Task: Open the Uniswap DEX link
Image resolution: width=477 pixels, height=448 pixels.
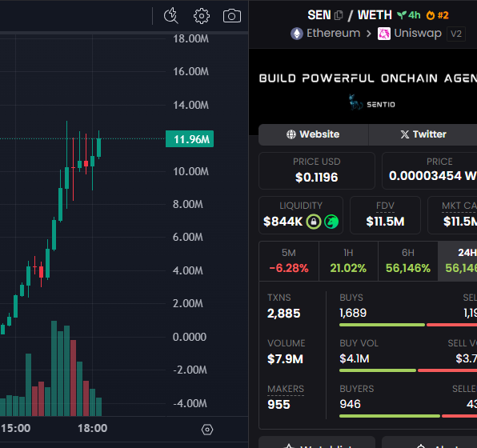Action: [x=418, y=33]
